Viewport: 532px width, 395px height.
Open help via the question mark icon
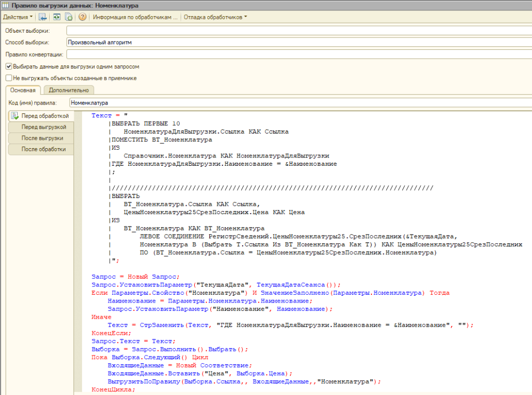tap(82, 17)
